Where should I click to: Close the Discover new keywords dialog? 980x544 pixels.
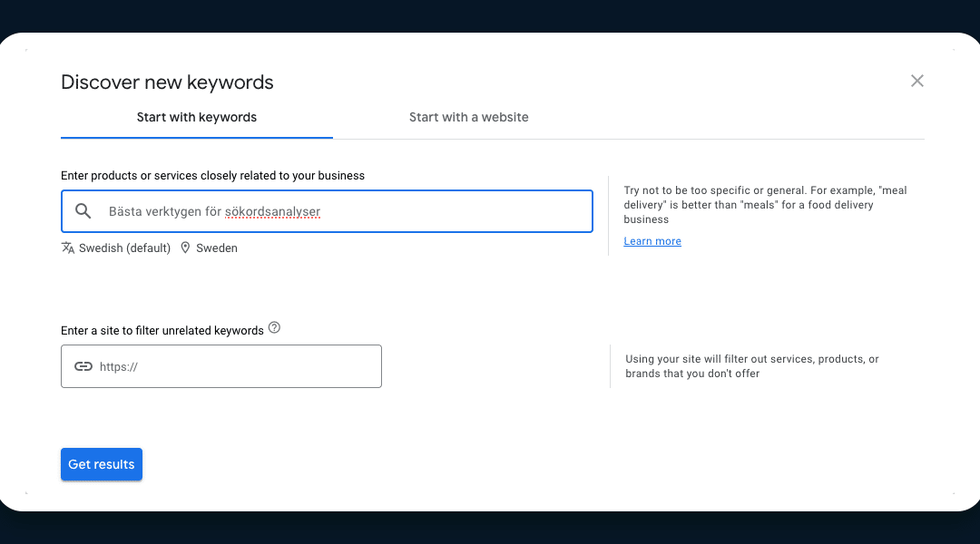916,82
